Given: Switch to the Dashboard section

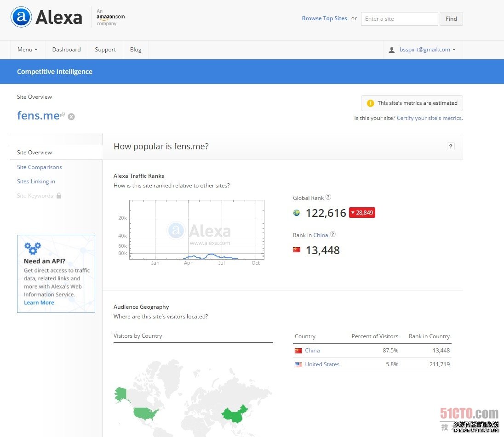Looking at the screenshot, I should (66, 49).
